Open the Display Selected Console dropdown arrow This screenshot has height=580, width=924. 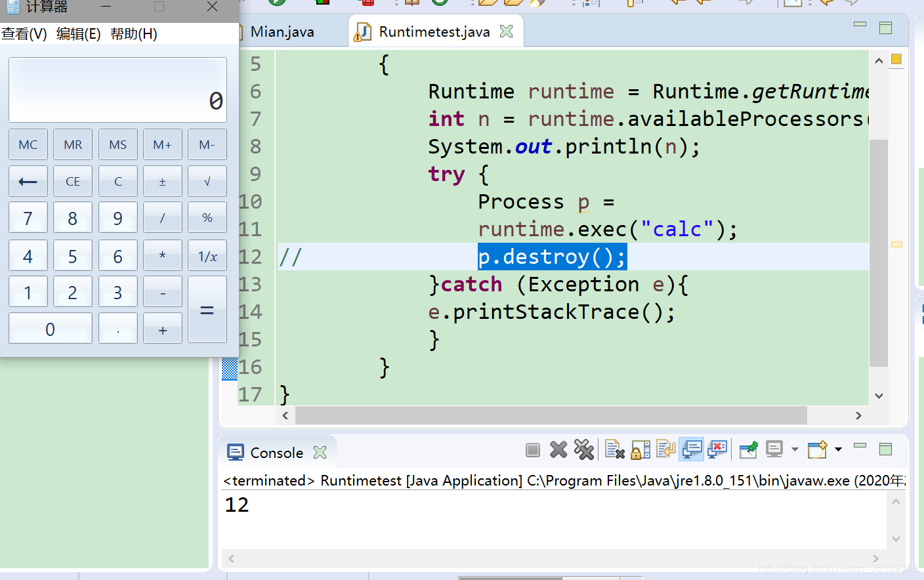click(x=795, y=449)
